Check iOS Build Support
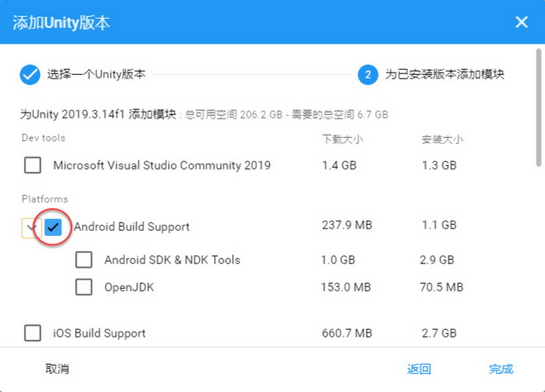This screenshot has height=392, width=545. [x=32, y=333]
